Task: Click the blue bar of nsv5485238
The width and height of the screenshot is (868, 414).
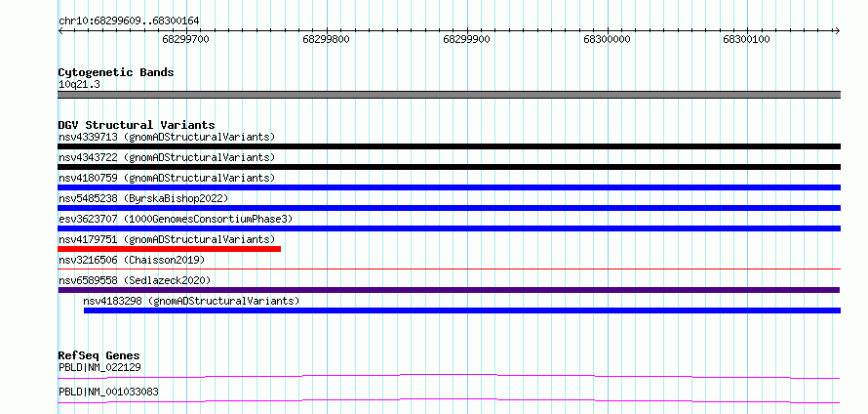Action: click(450, 208)
